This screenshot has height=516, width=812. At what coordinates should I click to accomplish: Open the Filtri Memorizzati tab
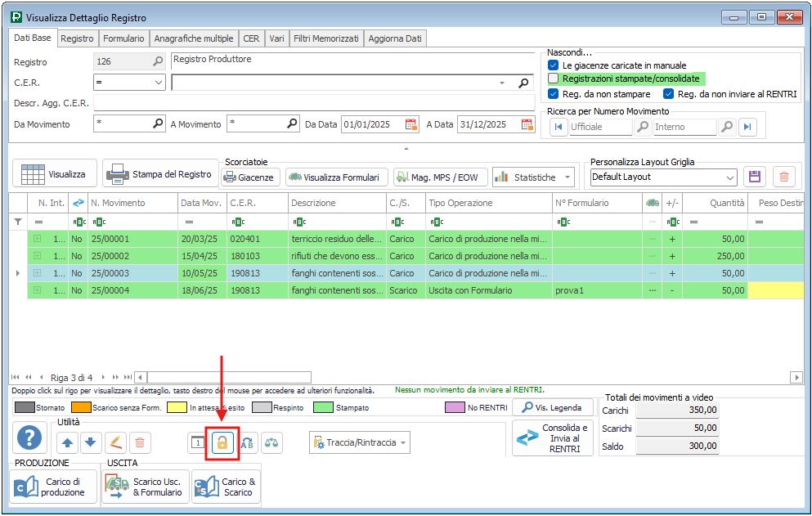325,38
